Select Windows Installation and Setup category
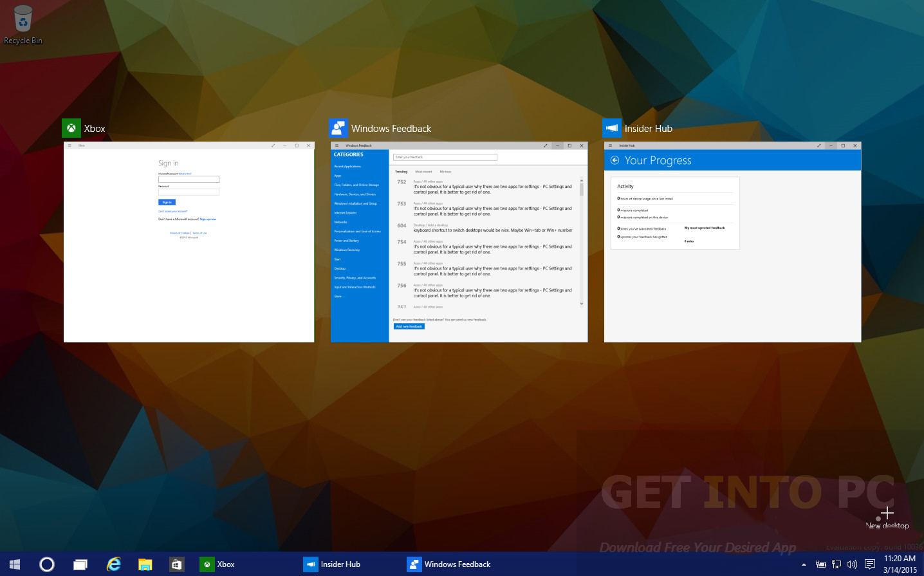 (356, 203)
